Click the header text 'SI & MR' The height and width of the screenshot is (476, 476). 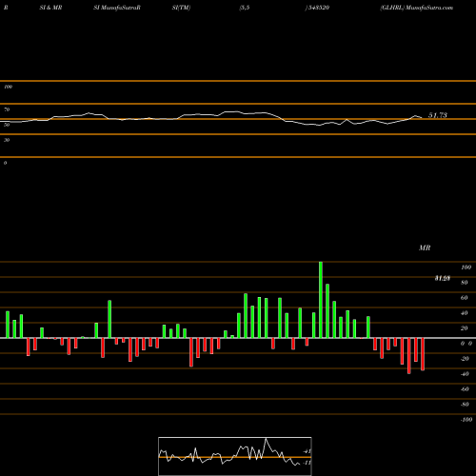coord(50,8)
